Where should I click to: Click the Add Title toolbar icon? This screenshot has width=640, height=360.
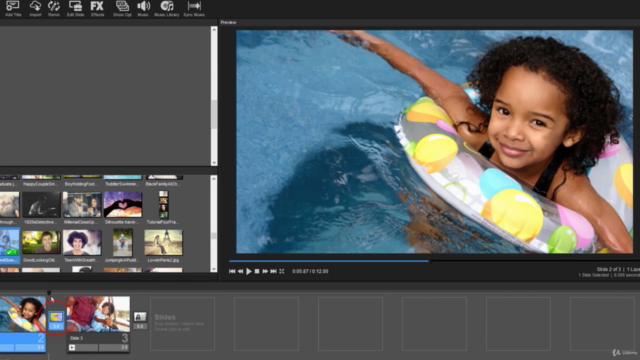13,8
